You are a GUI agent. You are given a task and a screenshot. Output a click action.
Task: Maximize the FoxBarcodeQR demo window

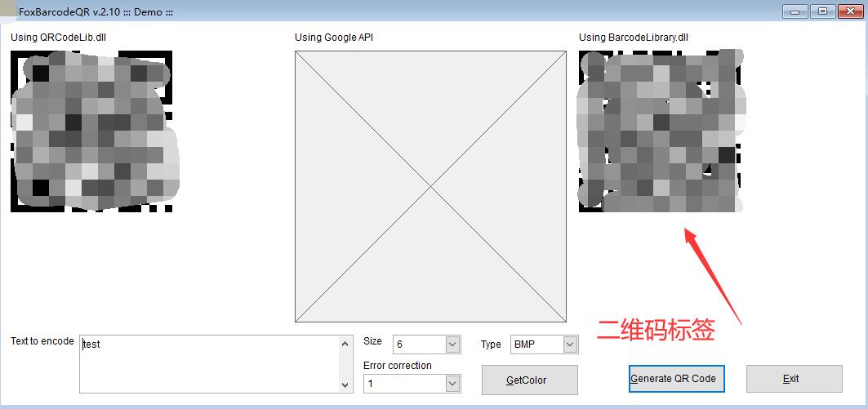(822, 11)
